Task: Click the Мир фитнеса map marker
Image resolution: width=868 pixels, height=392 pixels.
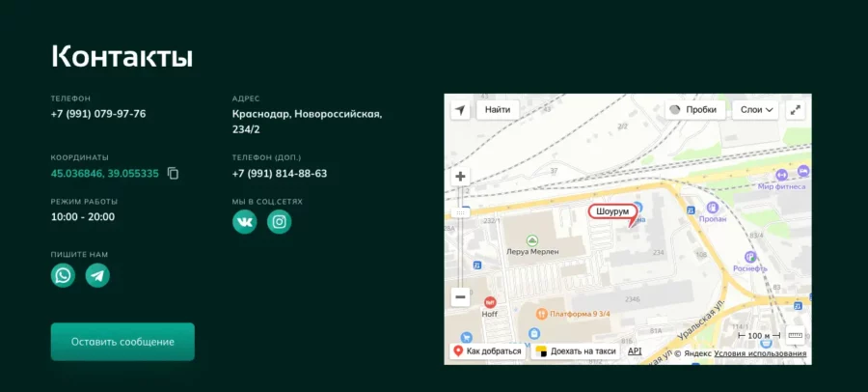Action: pos(781,175)
